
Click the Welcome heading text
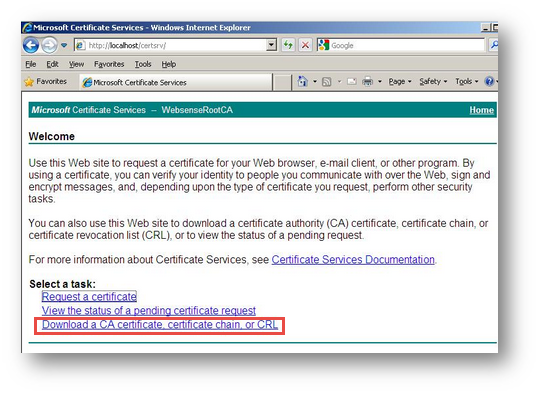(x=52, y=136)
